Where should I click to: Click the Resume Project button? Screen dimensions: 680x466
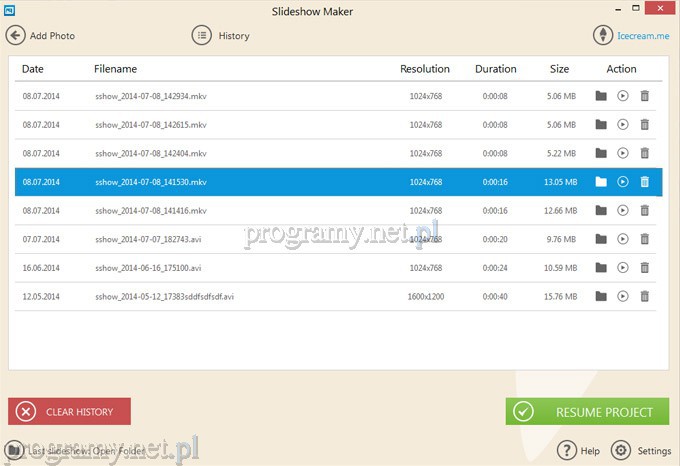[x=587, y=411]
